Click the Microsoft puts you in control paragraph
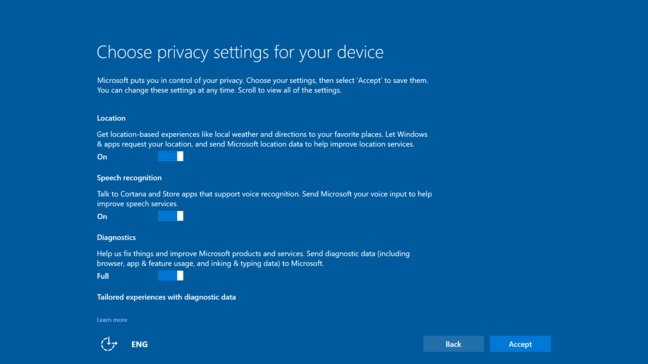The image size is (648, 364). (262, 85)
